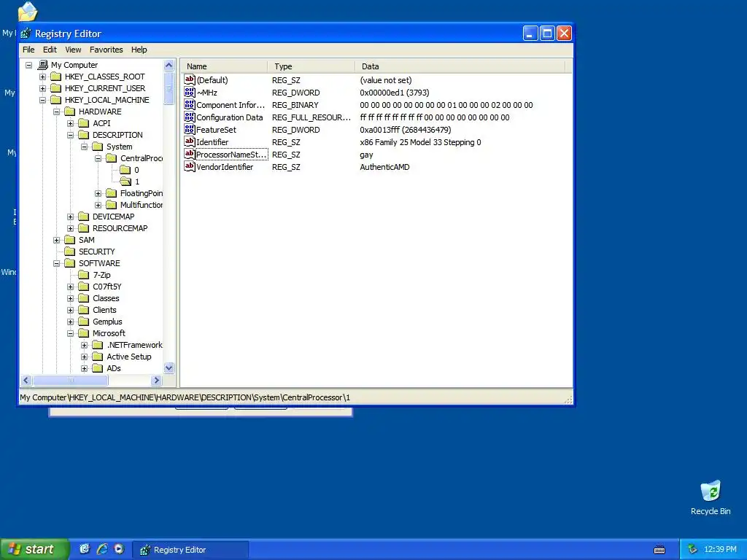Click the tree pane scroll up arrow
Screen dimensions: 747x560
(x=169, y=65)
